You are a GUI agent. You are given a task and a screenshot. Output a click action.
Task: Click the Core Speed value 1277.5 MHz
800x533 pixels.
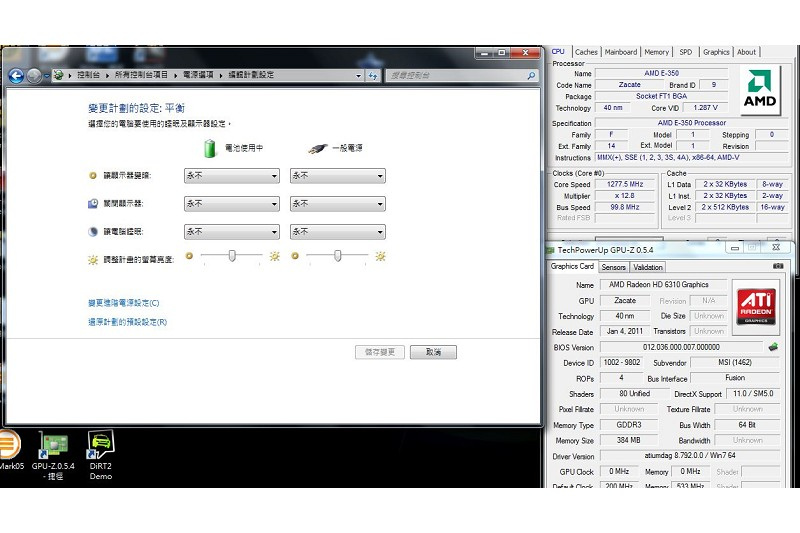point(625,184)
